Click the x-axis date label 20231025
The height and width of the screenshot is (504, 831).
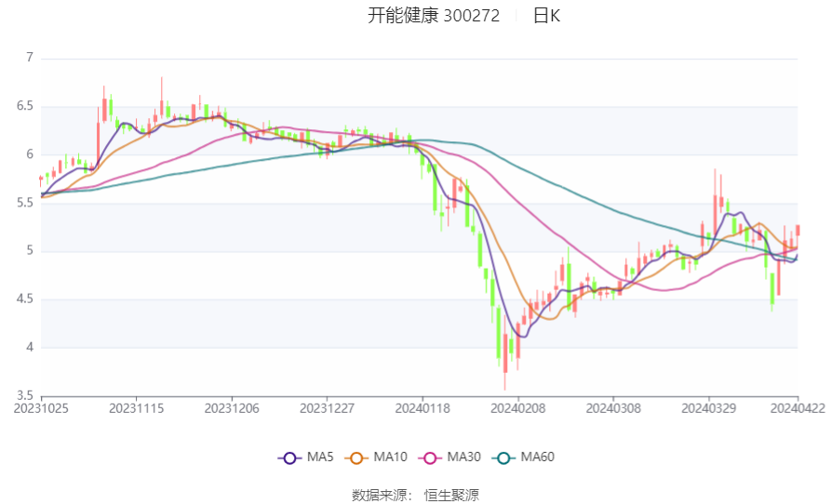click(41, 409)
